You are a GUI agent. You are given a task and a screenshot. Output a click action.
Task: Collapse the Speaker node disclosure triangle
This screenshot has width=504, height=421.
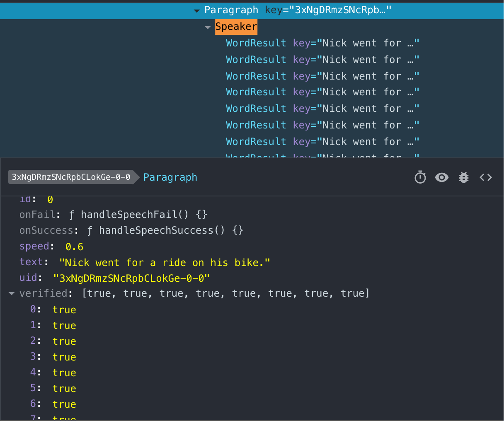pyautogui.click(x=207, y=27)
